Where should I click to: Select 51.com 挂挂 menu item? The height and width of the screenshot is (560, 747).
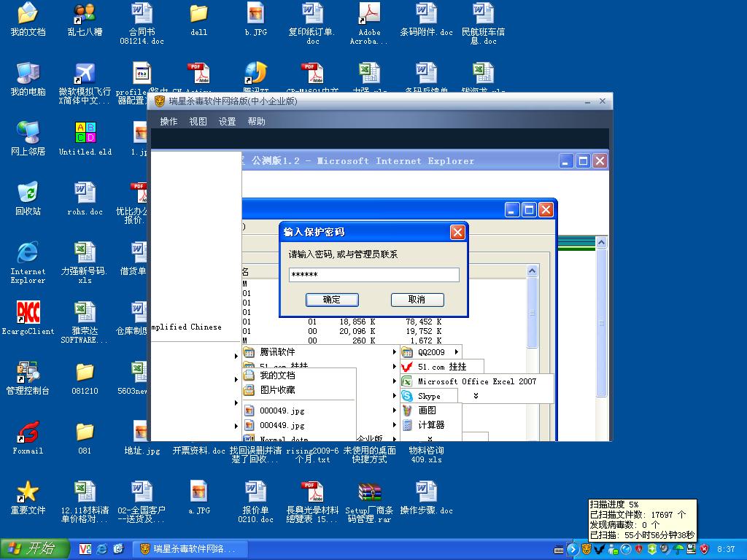(441, 367)
